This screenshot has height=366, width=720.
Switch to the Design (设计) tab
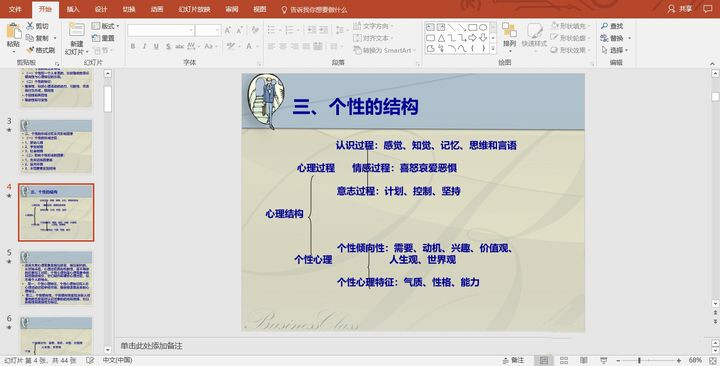pos(101,9)
